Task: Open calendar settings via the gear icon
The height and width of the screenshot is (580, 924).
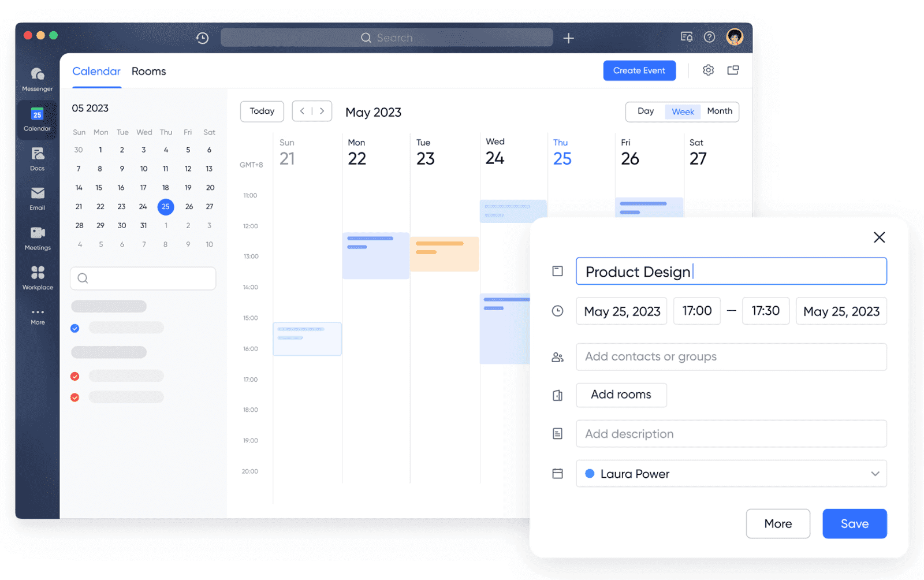Action: tap(709, 70)
